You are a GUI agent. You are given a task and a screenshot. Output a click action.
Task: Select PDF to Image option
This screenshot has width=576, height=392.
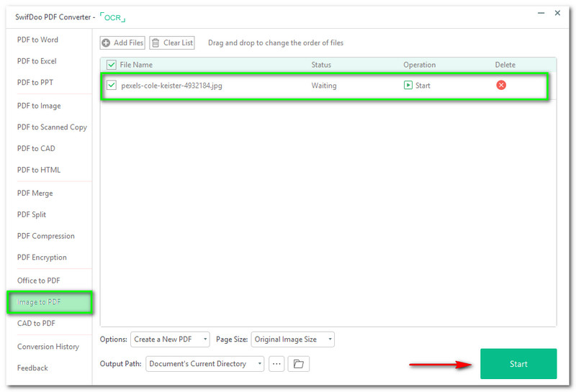click(x=39, y=106)
